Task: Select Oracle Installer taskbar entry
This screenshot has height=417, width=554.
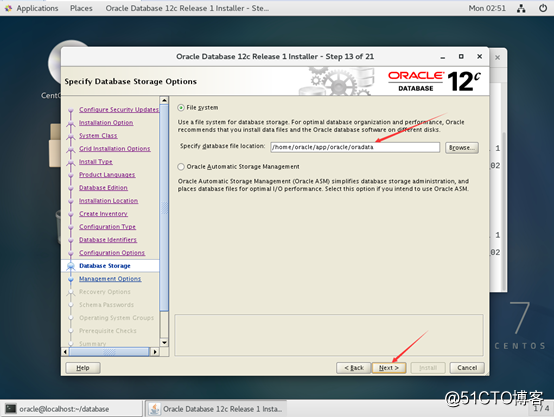Action: click(x=216, y=409)
